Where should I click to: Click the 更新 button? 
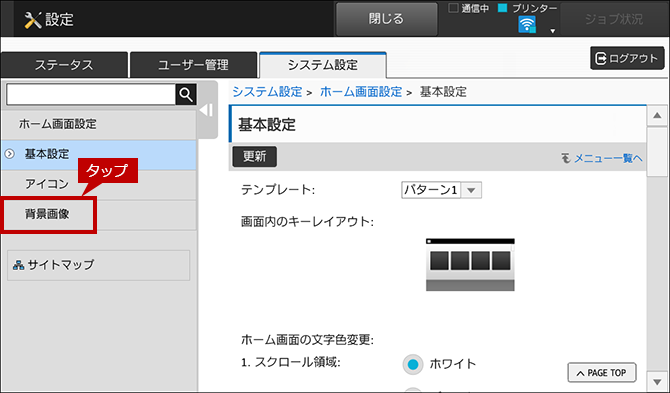(255, 157)
